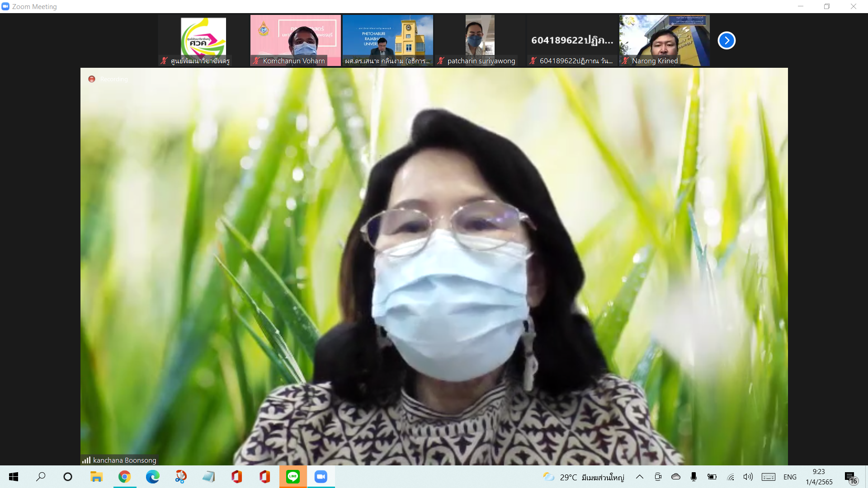
Task: Click the Zoom taskbar icon
Action: (321, 477)
